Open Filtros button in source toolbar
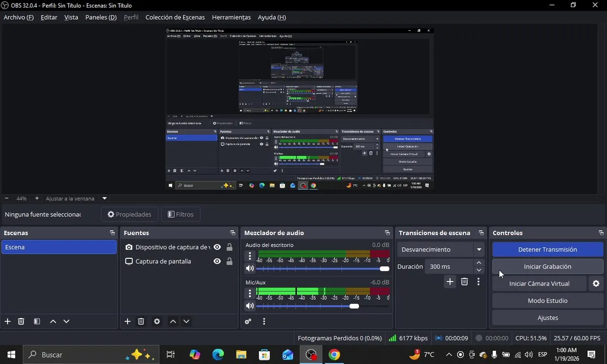Screen dimensions: 607x364 (181, 214)
